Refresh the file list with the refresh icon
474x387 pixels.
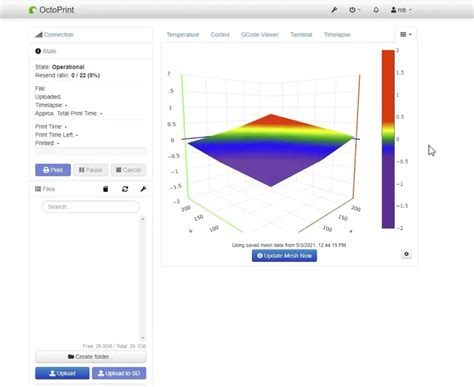click(x=125, y=189)
